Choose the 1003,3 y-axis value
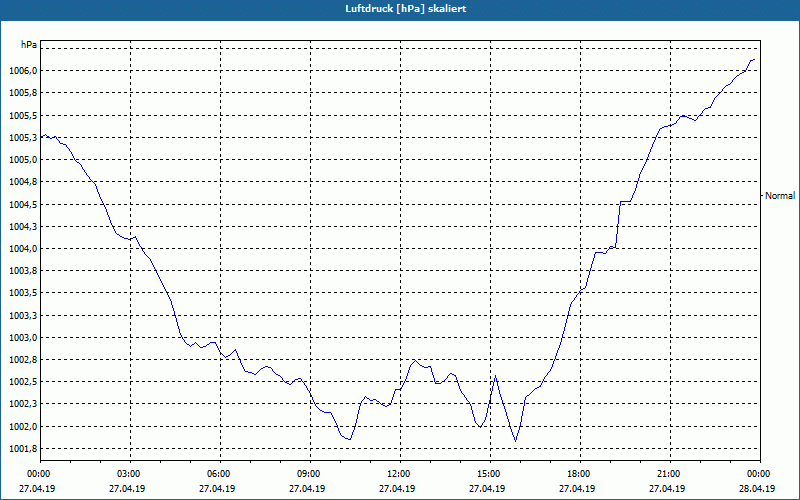The image size is (800, 500). (x=23, y=316)
